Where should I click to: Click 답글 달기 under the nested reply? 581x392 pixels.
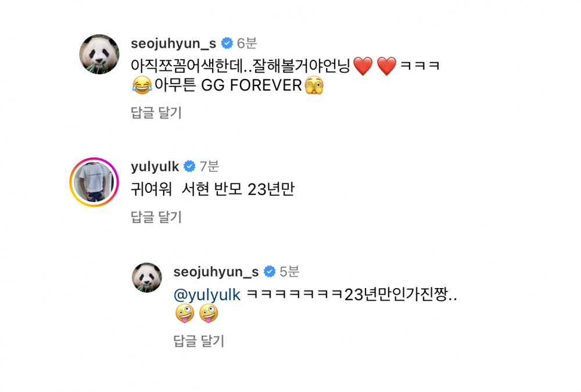coord(199,341)
